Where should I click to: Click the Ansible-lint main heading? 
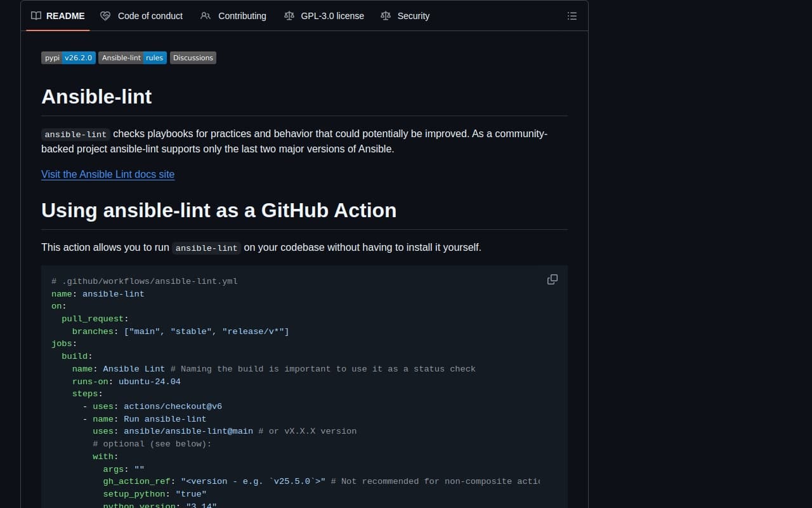[96, 97]
